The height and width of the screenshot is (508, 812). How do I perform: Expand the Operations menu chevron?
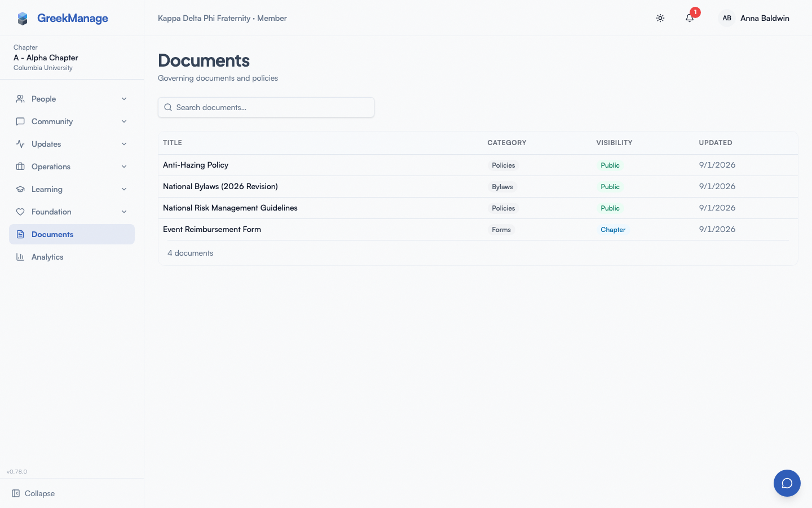[x=124, y=167]
